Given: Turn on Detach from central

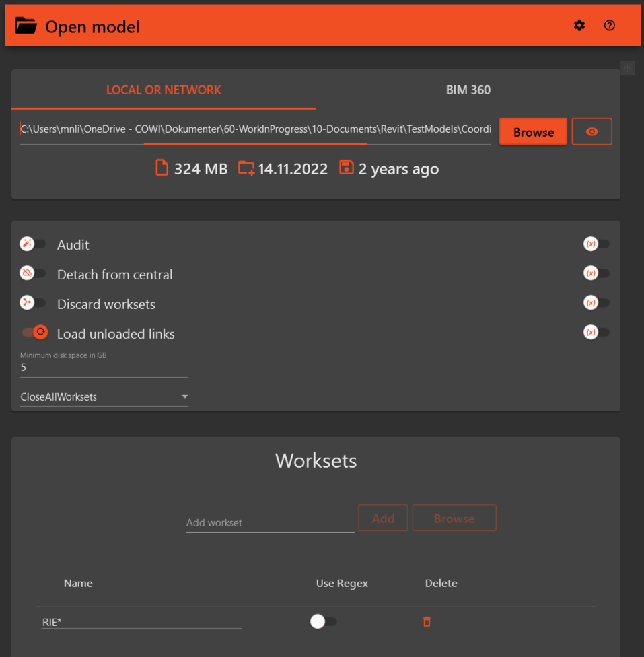Looking at the screenshot, I should pyautogui.click(x=33, y=274).
